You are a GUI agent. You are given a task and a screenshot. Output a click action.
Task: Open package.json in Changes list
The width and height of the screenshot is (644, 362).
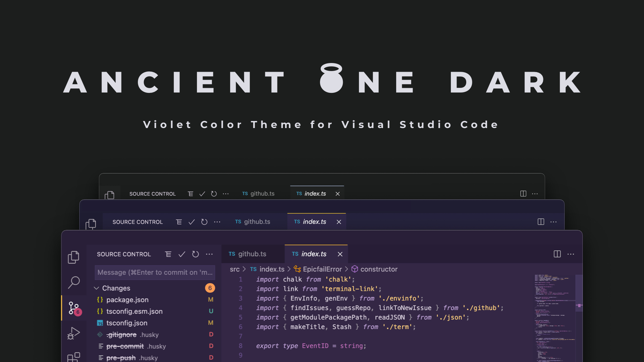[127, 300]
